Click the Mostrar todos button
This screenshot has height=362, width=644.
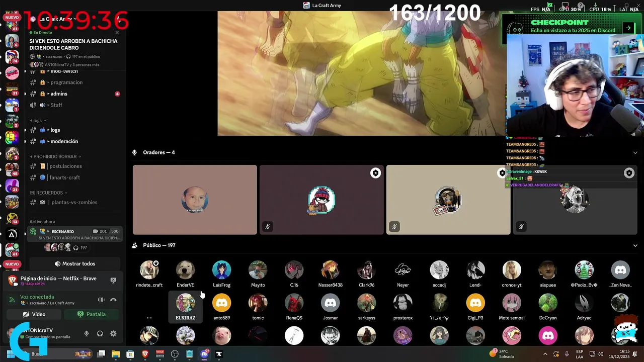click(75, 263)
